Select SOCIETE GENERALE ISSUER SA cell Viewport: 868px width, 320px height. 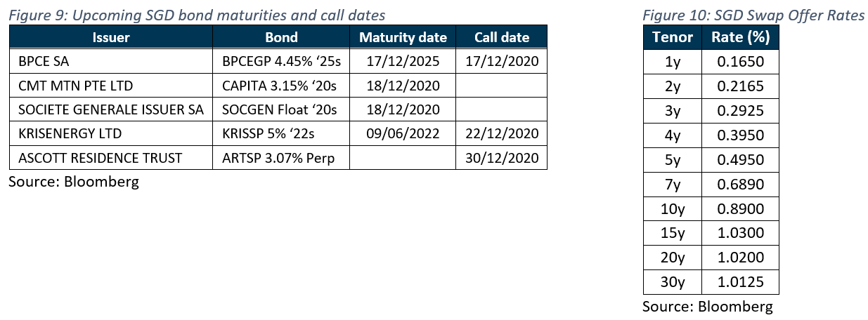111,109
